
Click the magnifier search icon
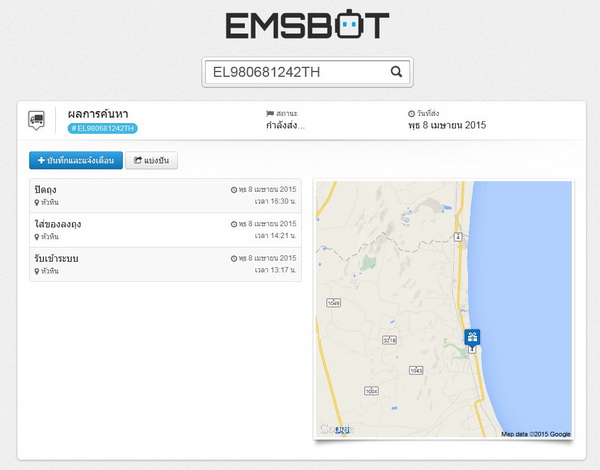coord(396,72)
